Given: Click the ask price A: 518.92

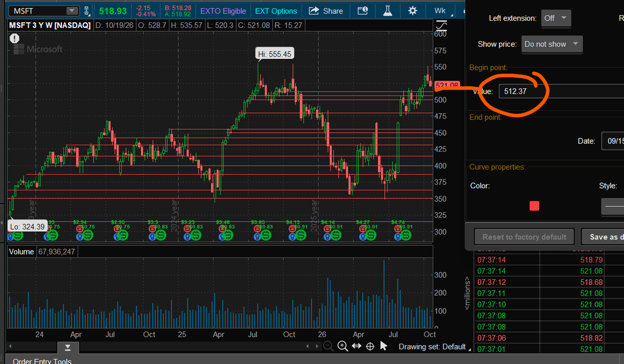Looking at the screenshot, I should (177, 14).
